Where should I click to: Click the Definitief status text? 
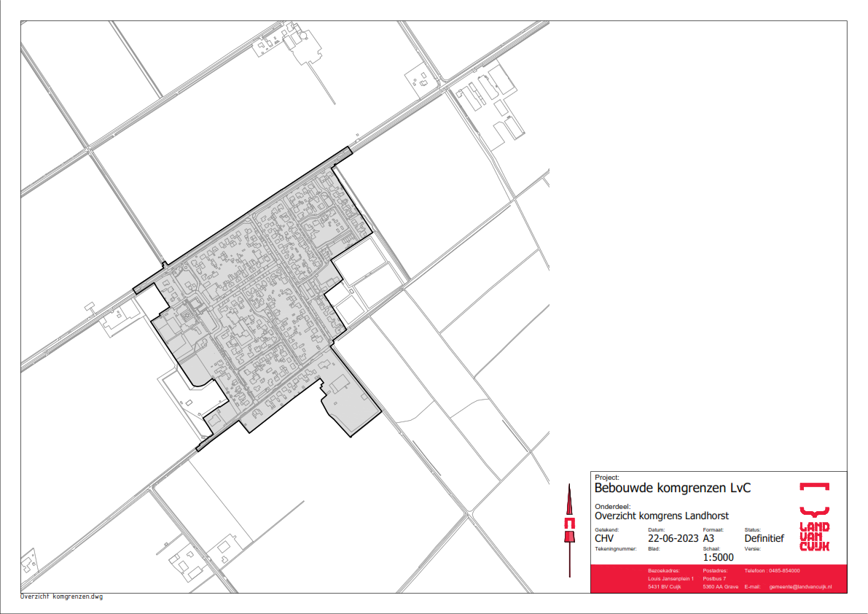click(764, 539)
